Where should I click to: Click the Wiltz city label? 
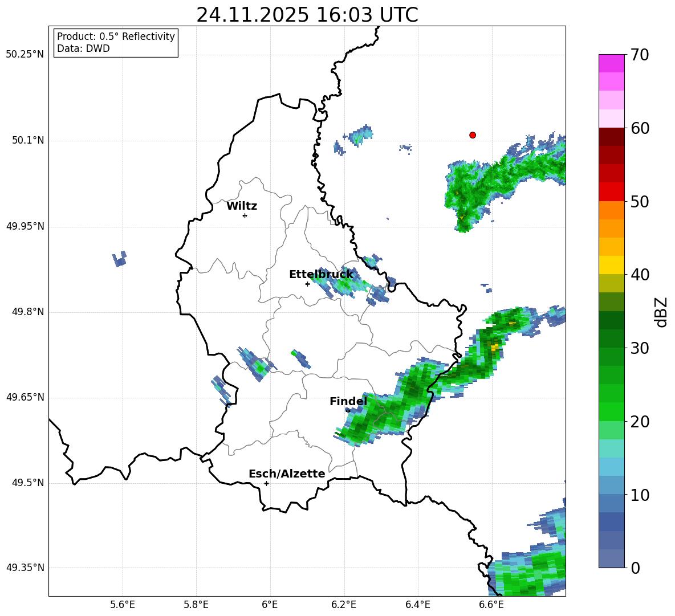point(242,206)
